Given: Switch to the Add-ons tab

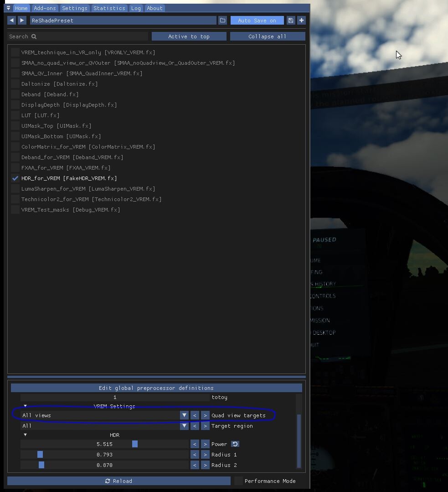Looking at the screenshot, I should click(x=45, y=8).
